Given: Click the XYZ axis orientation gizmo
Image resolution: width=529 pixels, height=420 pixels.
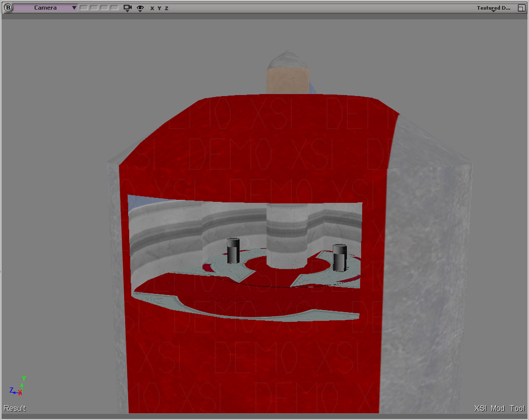Looking at the screenshot, I should coord(18,385).
